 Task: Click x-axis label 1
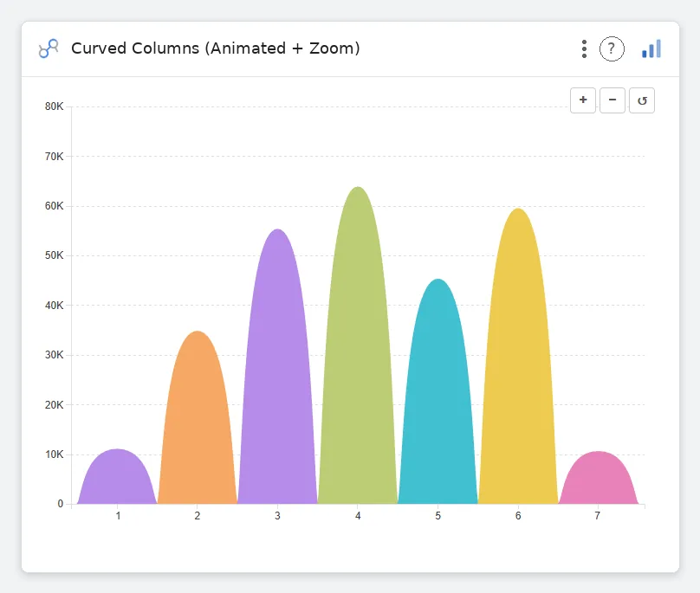pyautogui.click(x=118, y=516)
